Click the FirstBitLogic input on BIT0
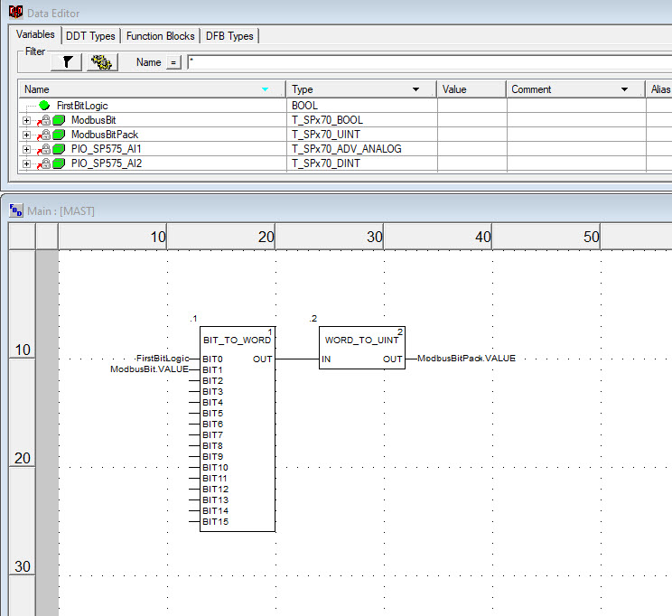This screenshot has height=616, width=672. (162, 358)
